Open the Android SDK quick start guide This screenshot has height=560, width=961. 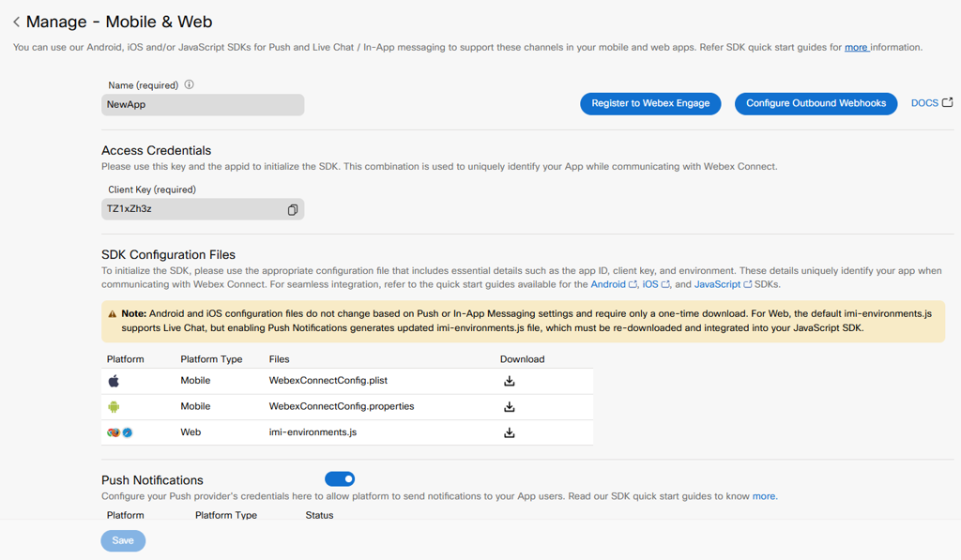(x=611, y=283)
